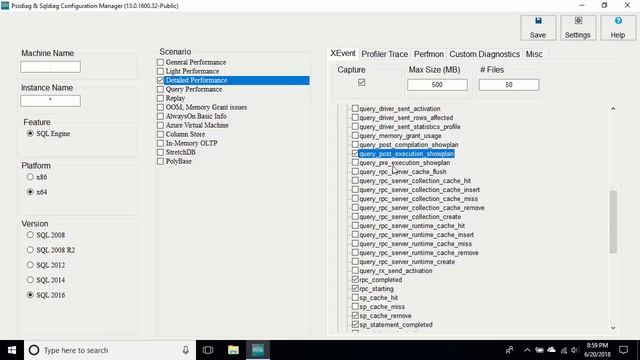The width and height of the screenshot is (640, 360).
Task: Select the SQL Engine feature radio
Action: [30, 133]
